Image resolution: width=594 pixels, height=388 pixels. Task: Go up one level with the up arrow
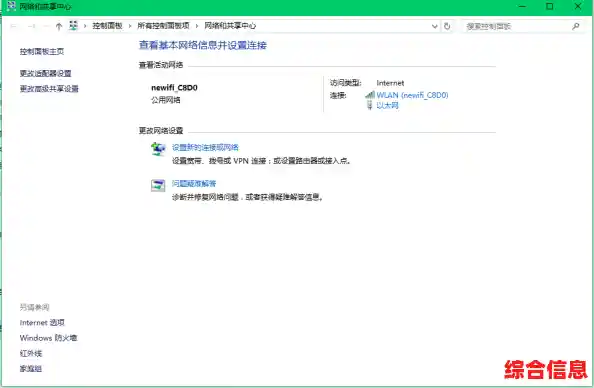pos(59,26)
